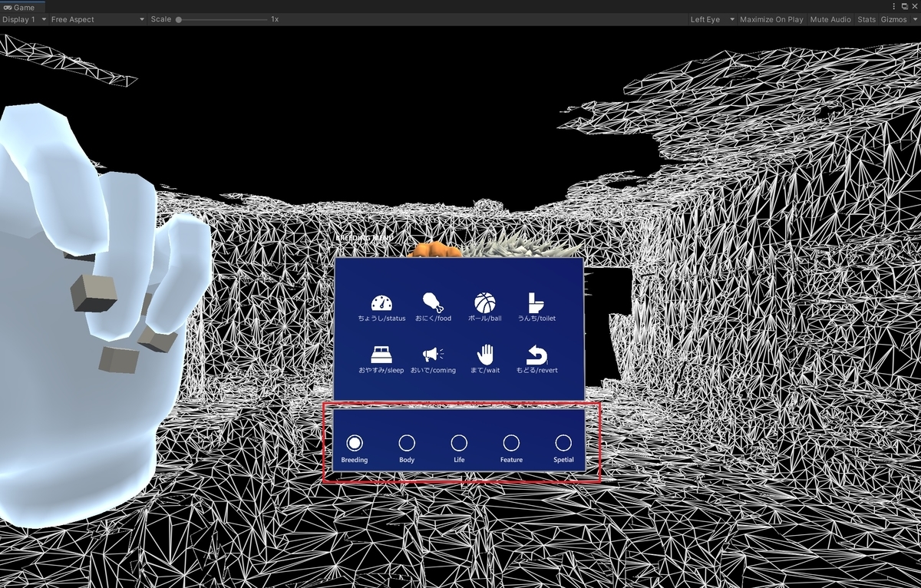Open the Free Aspect dropdown
Viewport: 921px width, 588px height.
coord(97,19)
